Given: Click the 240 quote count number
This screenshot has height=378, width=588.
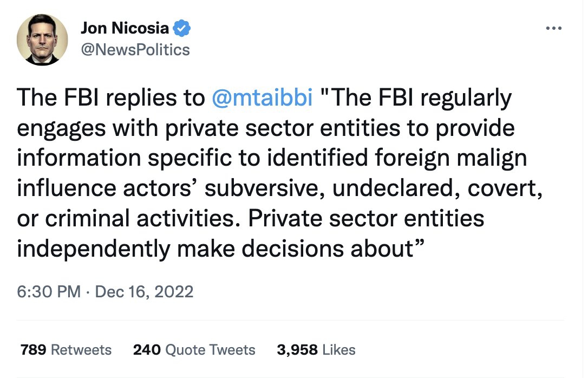Looking at the screenshot, I should pyautogui.click(x=146, y=350).
